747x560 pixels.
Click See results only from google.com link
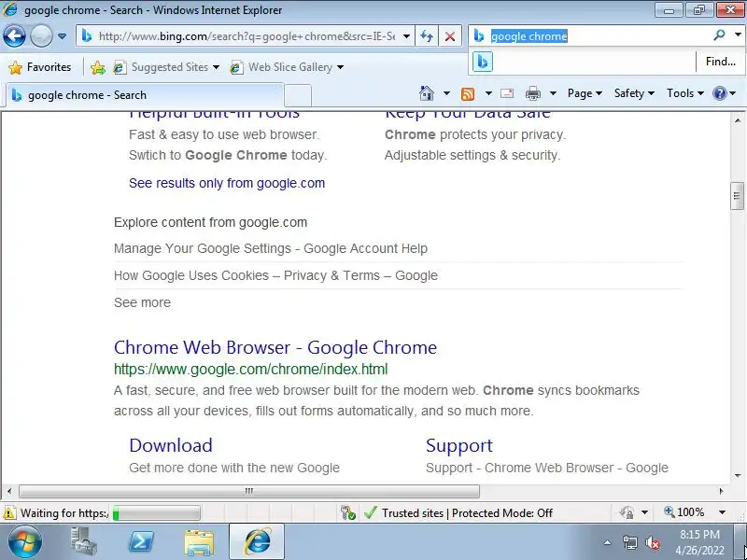(227, 183)
